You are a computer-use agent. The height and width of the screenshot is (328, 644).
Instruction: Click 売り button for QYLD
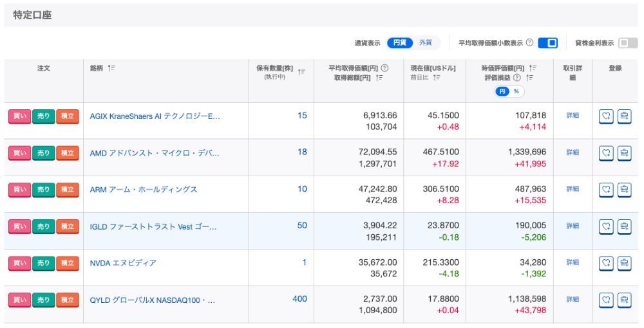[44, 300]
